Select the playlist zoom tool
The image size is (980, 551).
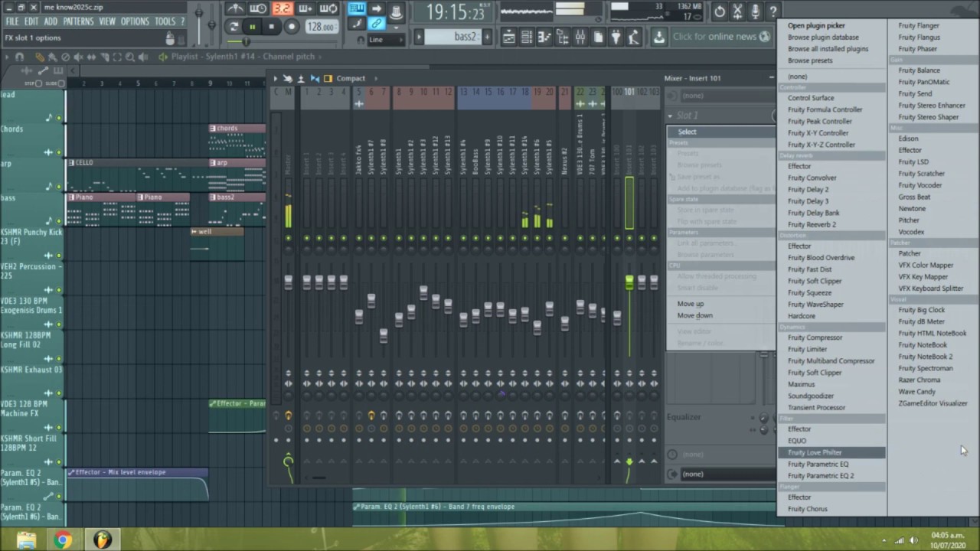coord(131,57)
